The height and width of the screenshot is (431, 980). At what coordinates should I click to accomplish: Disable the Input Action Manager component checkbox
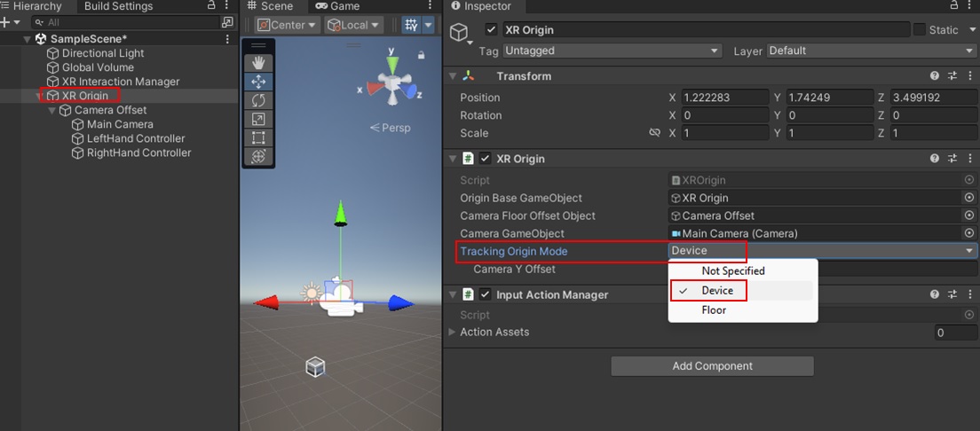(x=485, y=294)
